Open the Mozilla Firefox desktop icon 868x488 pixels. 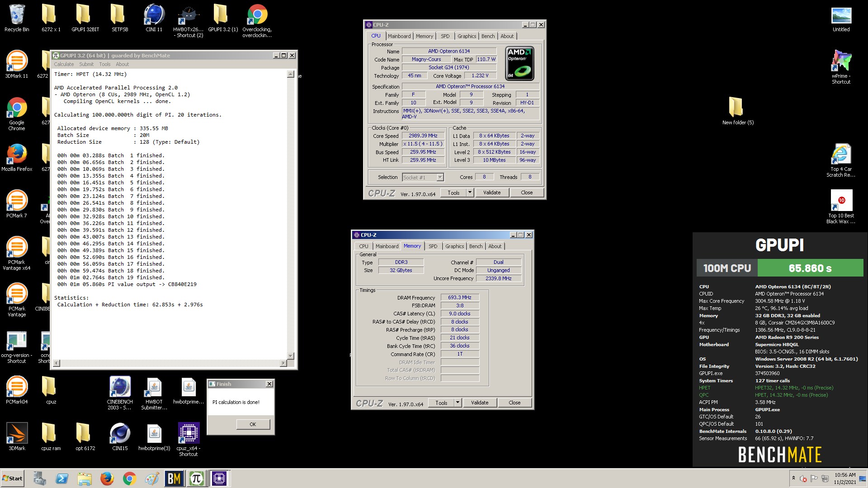pos(17,157)
